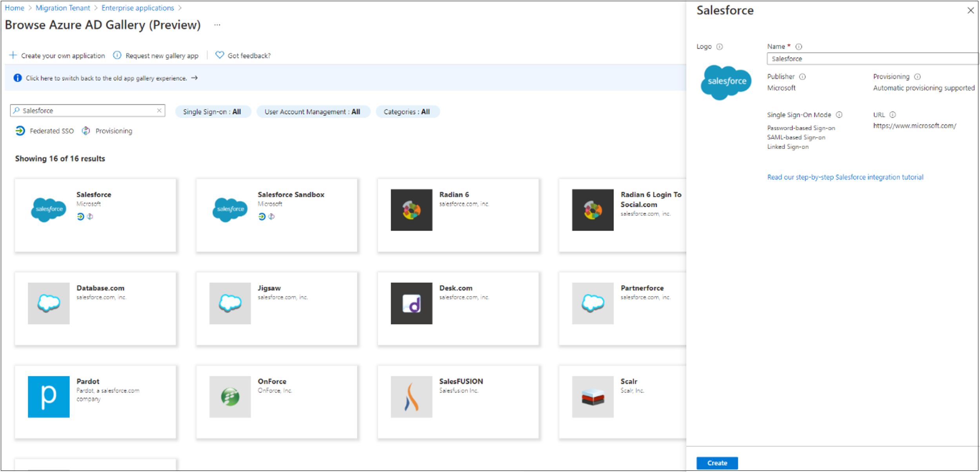Click the Radian 6 app logo

411,210
